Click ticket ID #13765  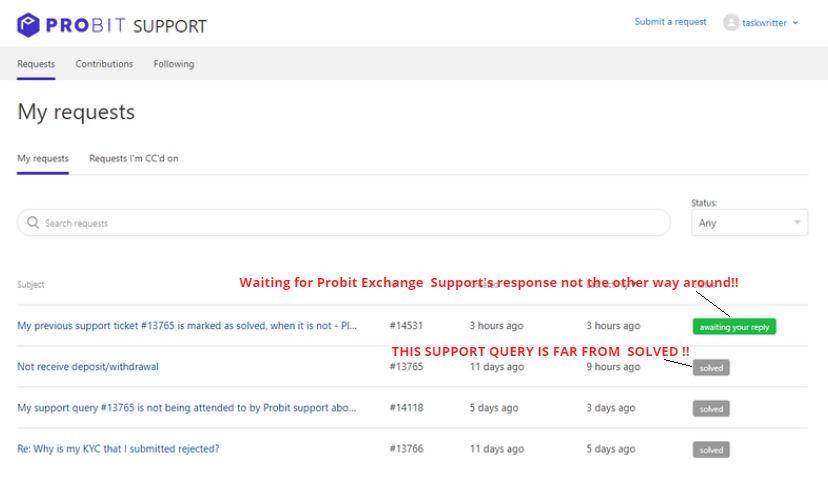coord(406,367)
